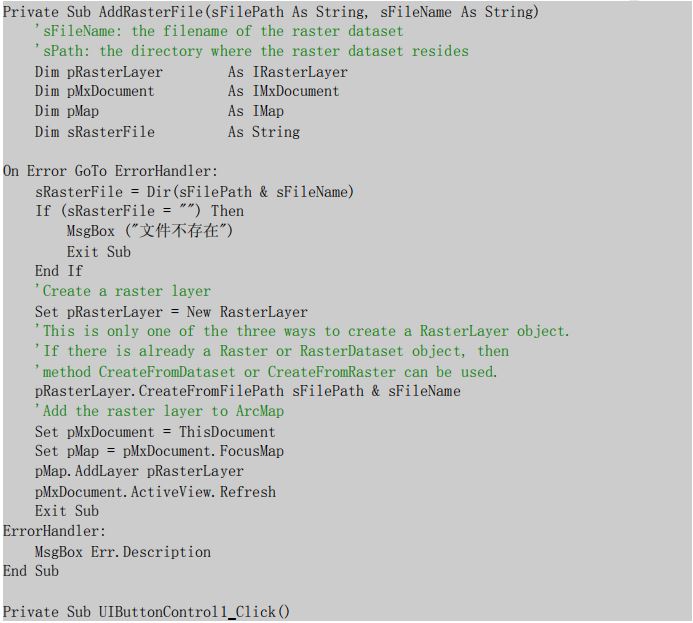The height and width of the screenshot is (623, 693).
Task: Click the sPath directory comment line
Action: [251, 51]
